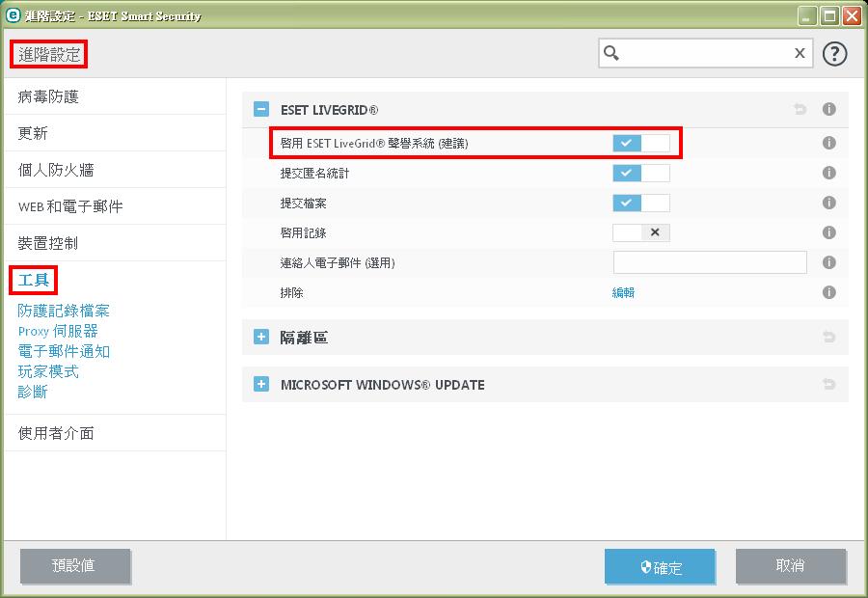Revert 隔離區 section to defaults
868x598 pixels.
tap(828, 337)
